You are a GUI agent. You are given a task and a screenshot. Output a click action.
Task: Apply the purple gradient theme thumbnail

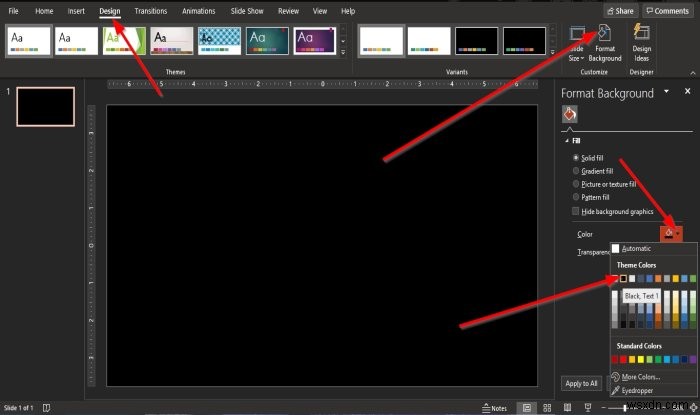[315, 41]
